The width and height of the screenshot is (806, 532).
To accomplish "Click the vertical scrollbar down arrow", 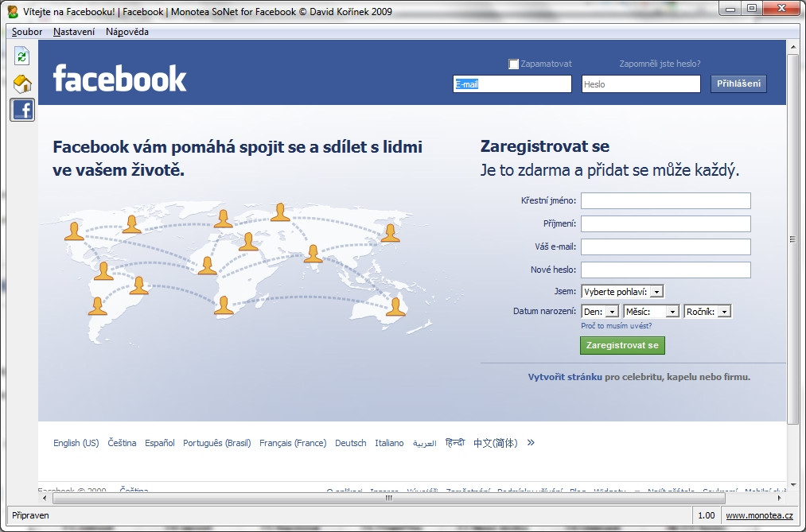I will coord(792,485).
